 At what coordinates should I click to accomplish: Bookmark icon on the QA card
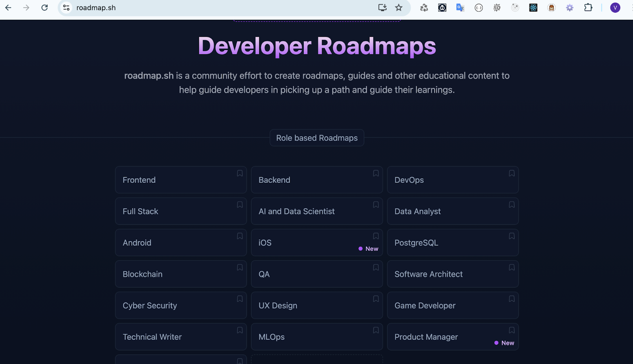coord(376,267)
